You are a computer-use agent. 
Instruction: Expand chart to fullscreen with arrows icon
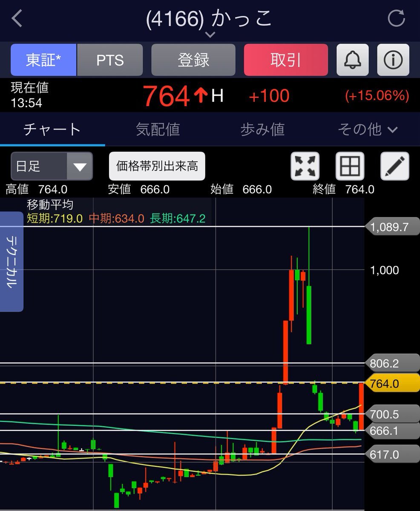point(305,166)
